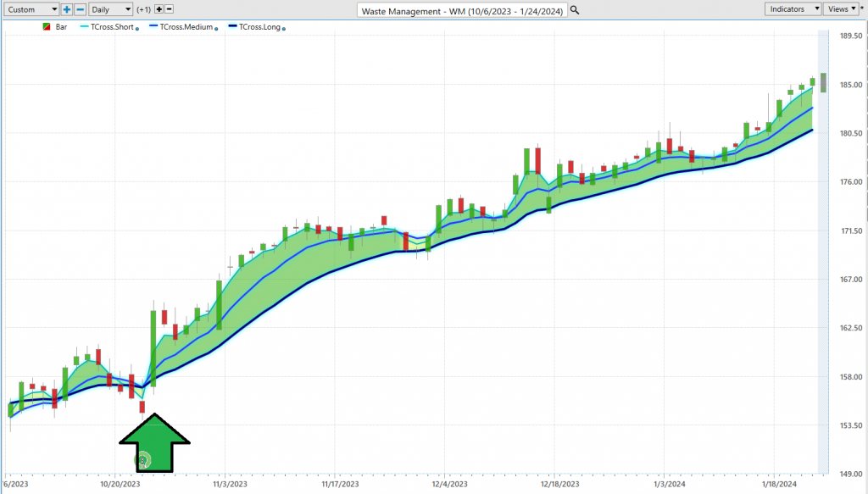The width and height of the screenshot is (868, 494).
Task: Select the Bar legend label
Action: [61, 26]
